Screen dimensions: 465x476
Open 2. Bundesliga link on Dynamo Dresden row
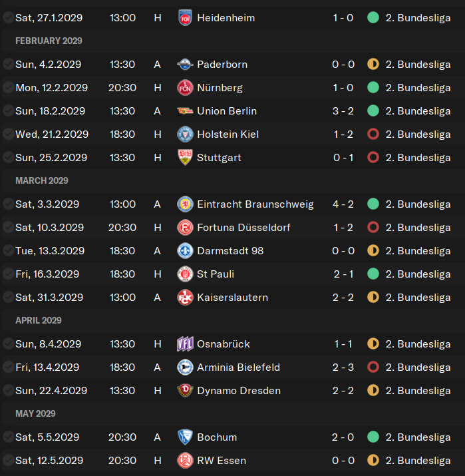click(418, 391)
